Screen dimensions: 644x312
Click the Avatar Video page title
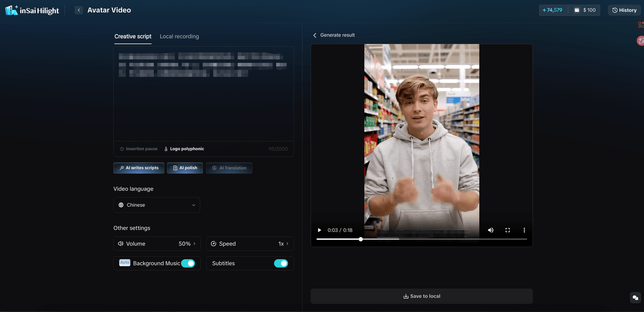pyautogui.click(x=109, y=10)
